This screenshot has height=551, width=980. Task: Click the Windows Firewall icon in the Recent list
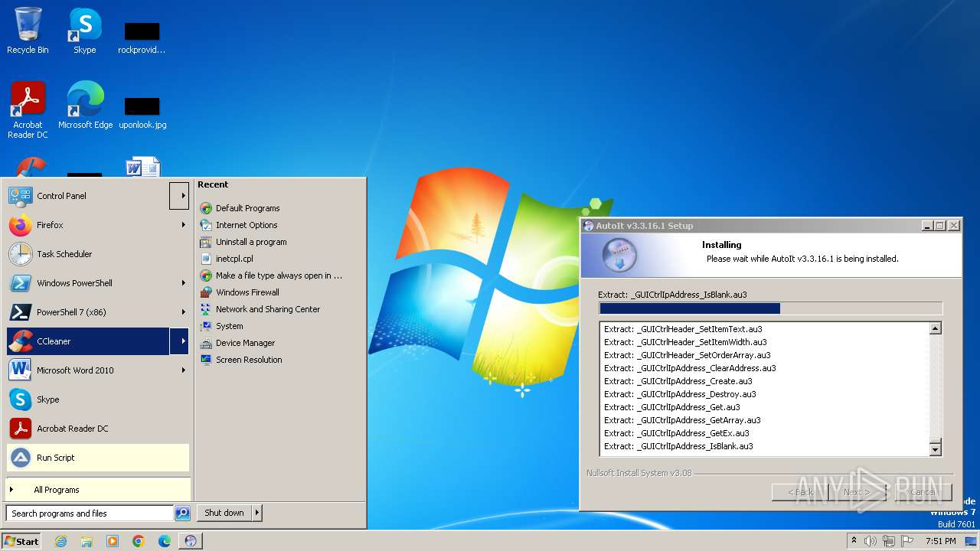coord(205,292)
